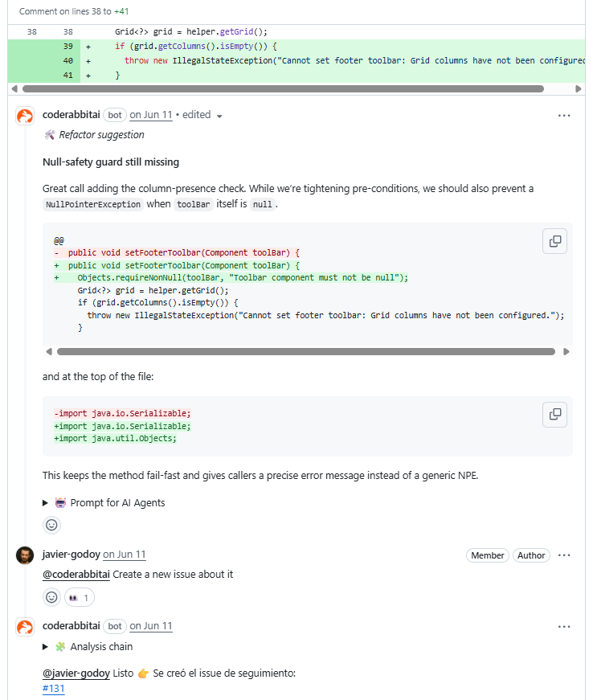Copy the import statements code block
The width and height of the screenshot is (593, 700).
coord(554,415)
